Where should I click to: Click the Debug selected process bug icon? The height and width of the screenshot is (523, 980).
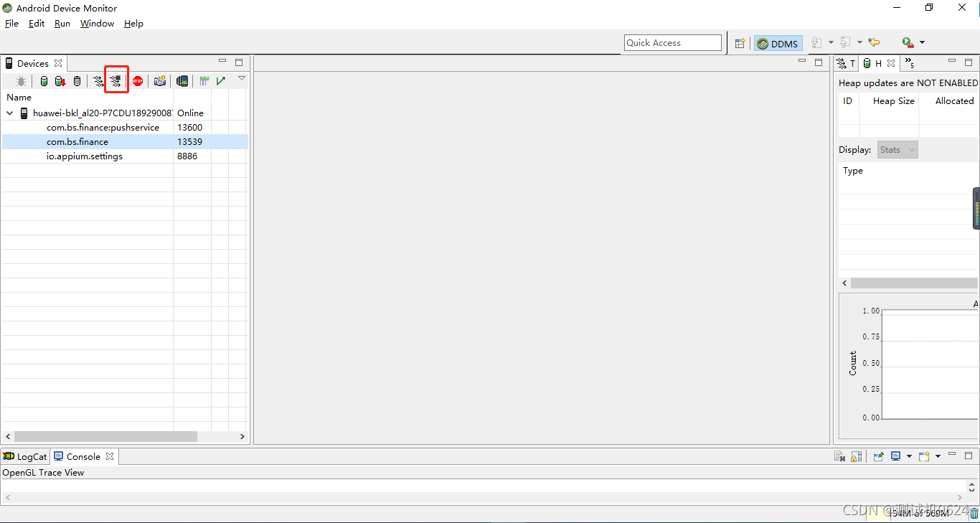pos(21,81)
